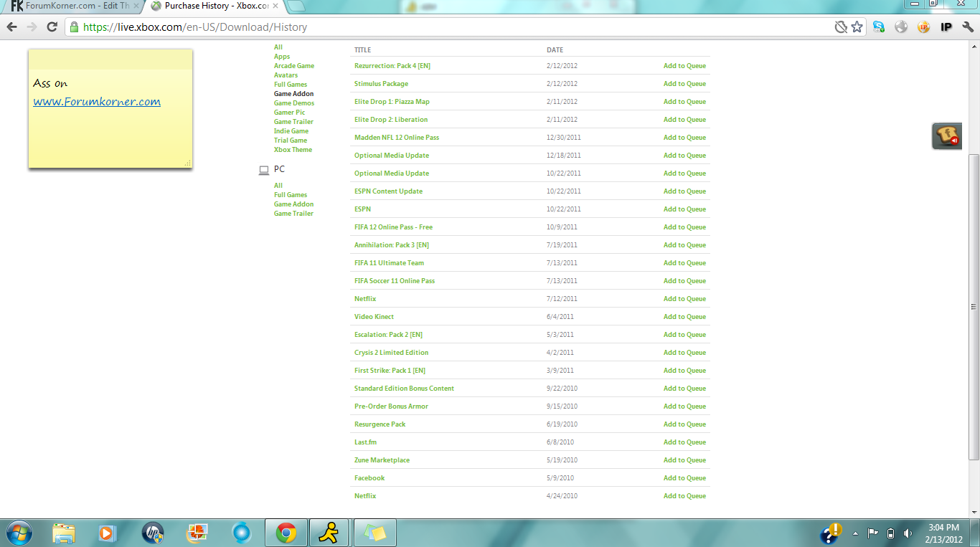Click the orange extension icon beside IP
This screenshot has height=547, width=980.
click(x=924, y=27)
